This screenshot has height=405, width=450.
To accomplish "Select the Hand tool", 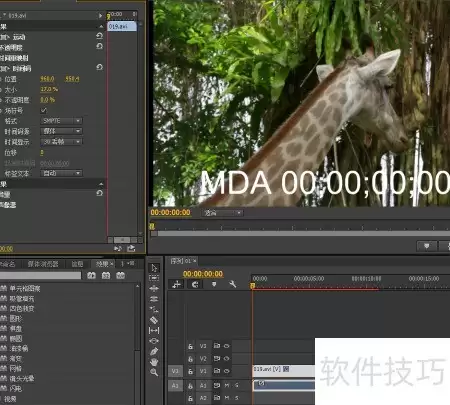I will tap(154, 362).
